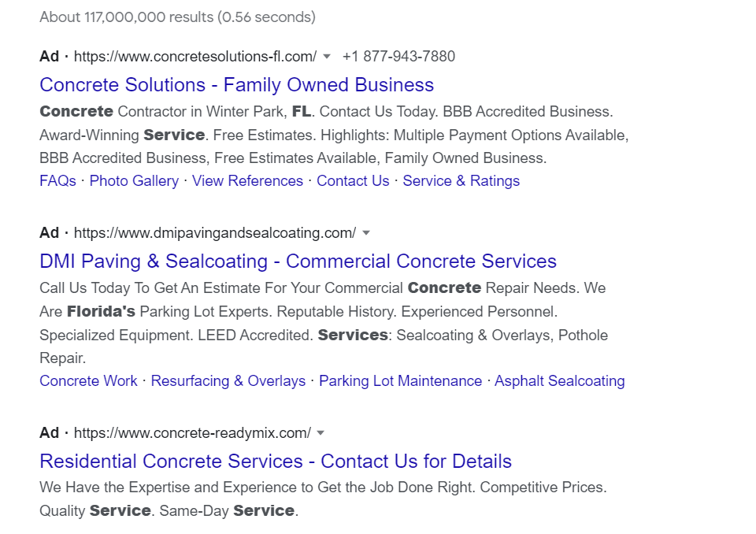Click the concrete-readymix.com URL text
This screenshot has height=534, width=756.
pos(192,433)
